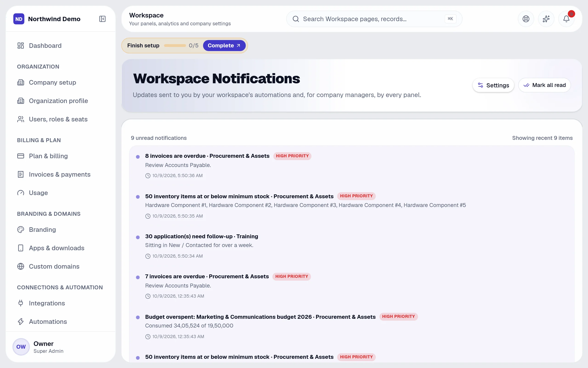Click the Apps & downloads phone icon

(21, 248)
